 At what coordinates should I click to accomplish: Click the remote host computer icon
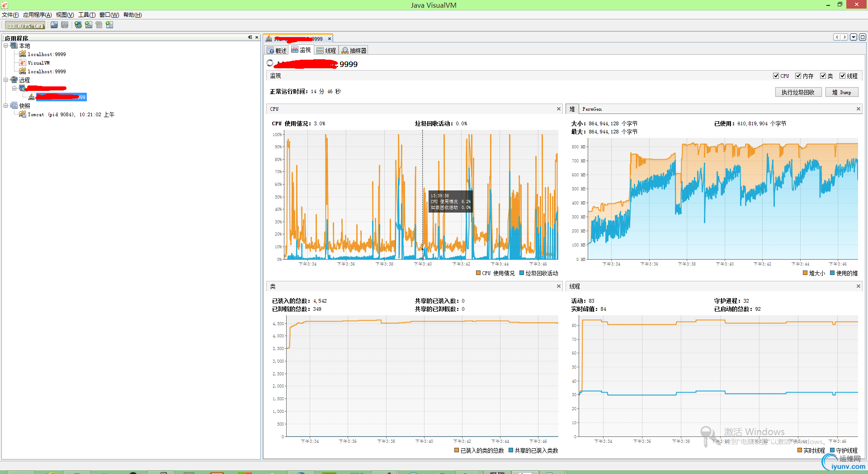[x=23, y=88]
